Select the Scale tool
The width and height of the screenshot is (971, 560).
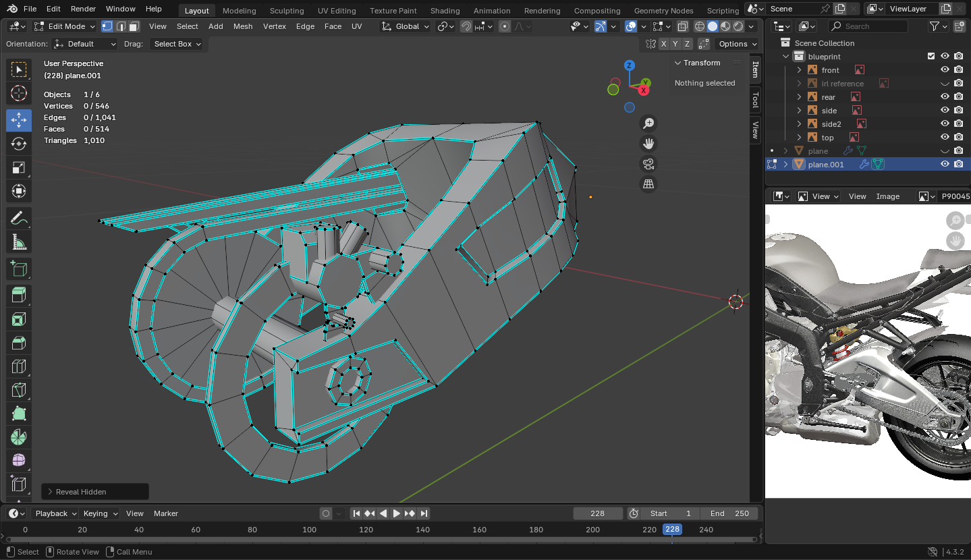click(x=19, y=167)
